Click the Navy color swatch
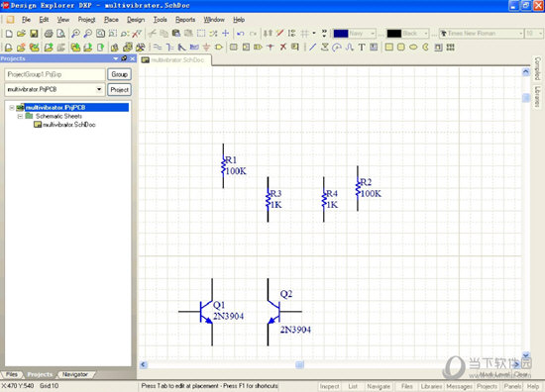The width and height of the screenshot is (545, 392). pos(341,34)
